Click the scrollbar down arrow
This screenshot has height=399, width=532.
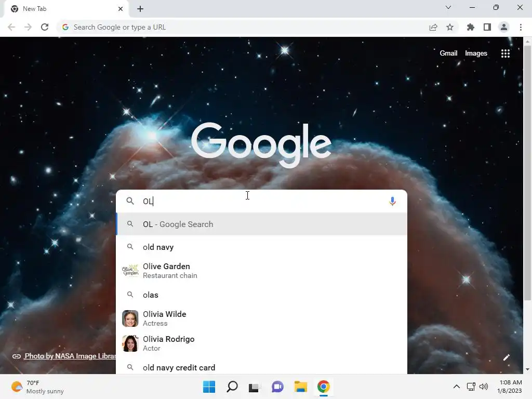(527, 369)
